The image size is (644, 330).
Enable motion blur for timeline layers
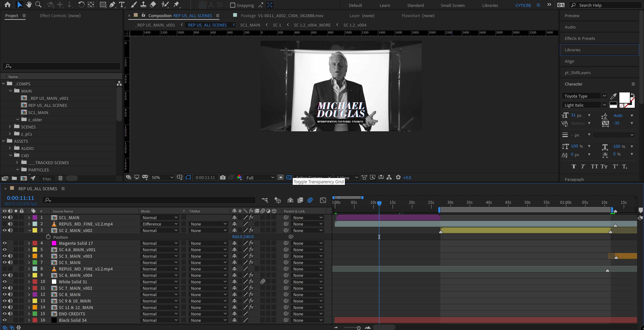click(310, 200)
